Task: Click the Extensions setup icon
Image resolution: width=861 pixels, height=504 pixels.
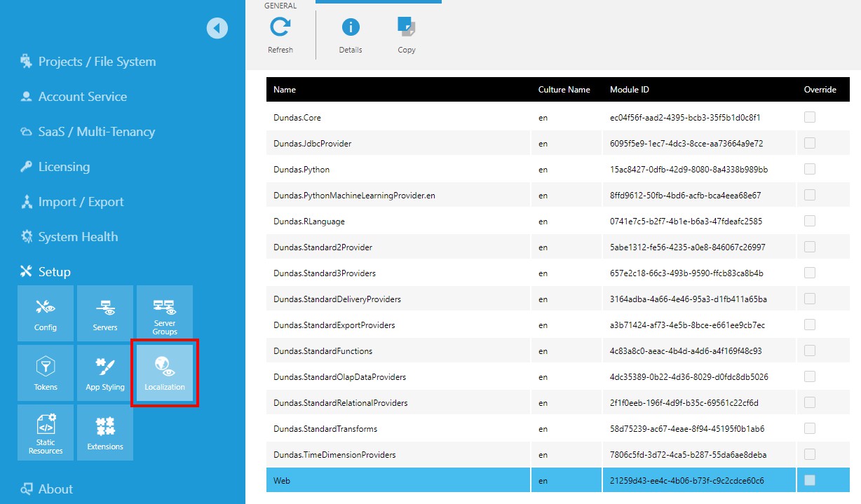Action: click(104, 432)
